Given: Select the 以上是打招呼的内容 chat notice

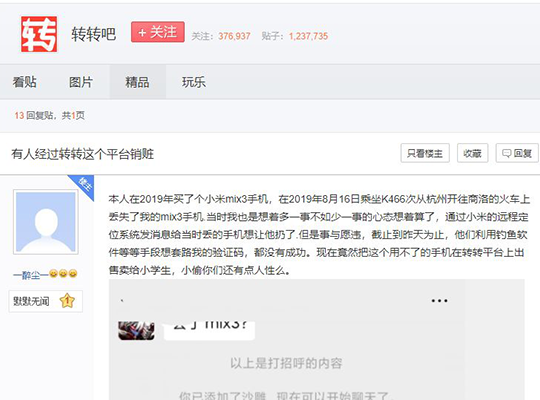Looking at the screenshot, I should coord(286,363).
